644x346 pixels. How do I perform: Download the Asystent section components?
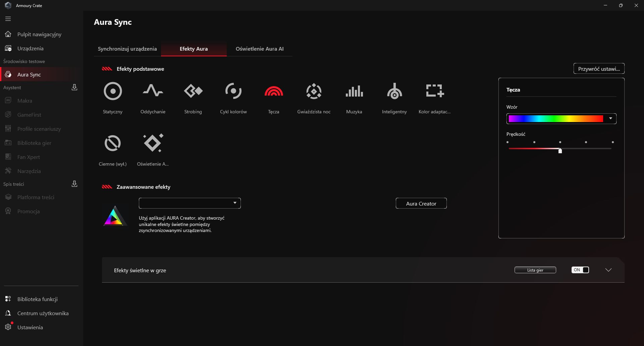click(x=74, y=88)
